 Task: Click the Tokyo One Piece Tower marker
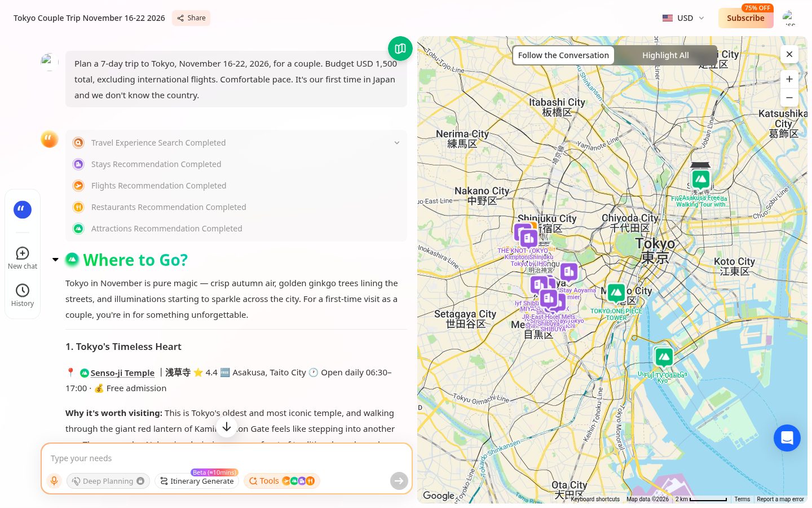(x=616, y=293)
